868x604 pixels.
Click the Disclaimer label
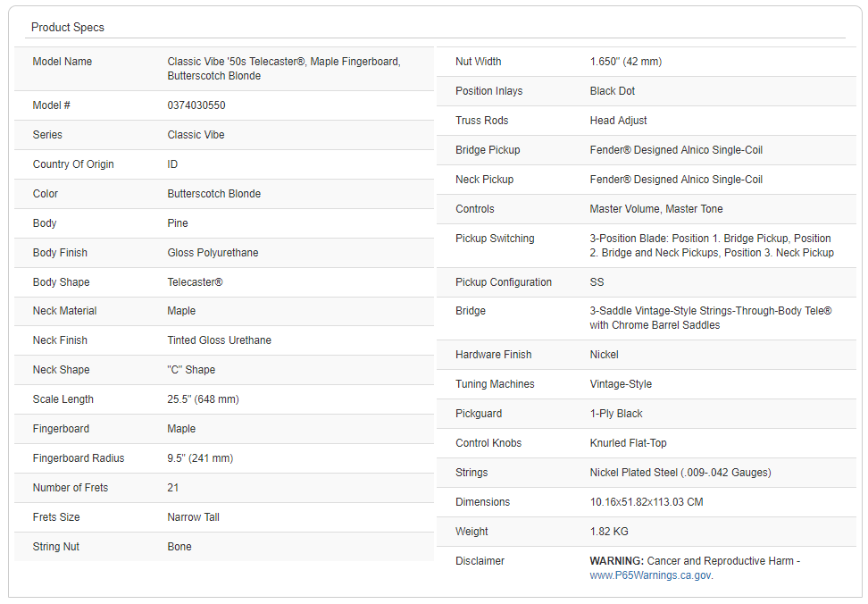[480, 561]
